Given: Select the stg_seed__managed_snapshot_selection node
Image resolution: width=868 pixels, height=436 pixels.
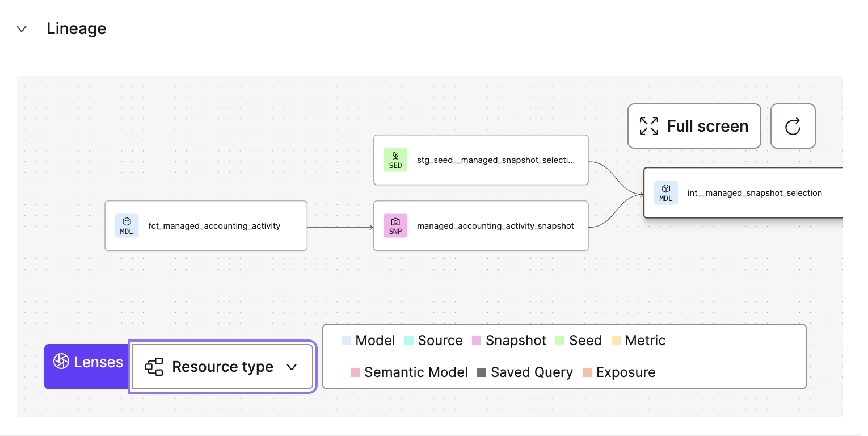Looking at the screenshot, I should [495, 160].
